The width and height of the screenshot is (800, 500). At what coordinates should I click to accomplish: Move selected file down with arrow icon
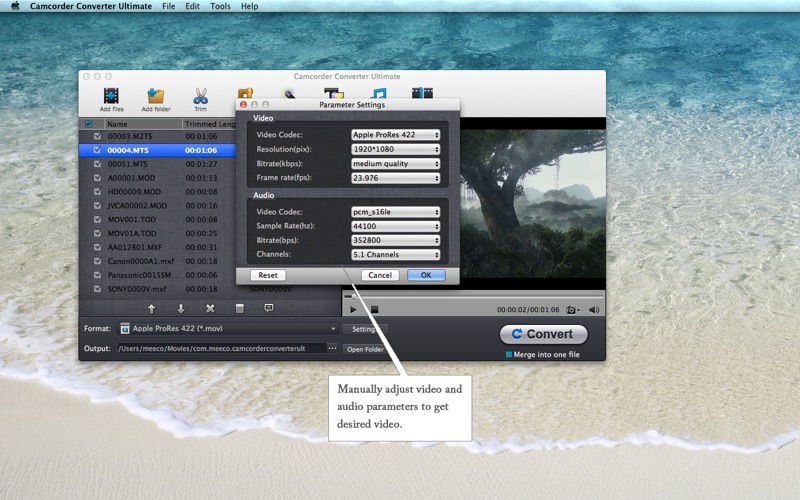click(x=181, y=309)
